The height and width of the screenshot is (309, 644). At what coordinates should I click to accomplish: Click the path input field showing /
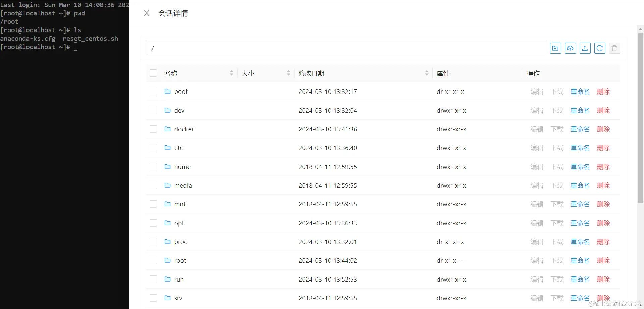[345, 48]
